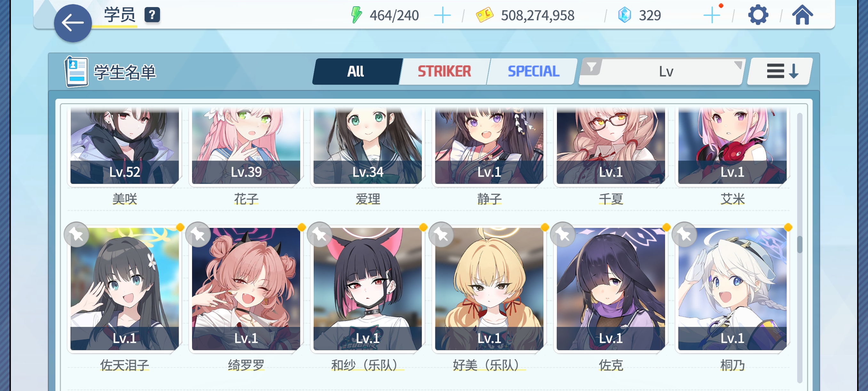868x391 pixels.
Task: Go back with the arrow button
Action: pyautogui.click(x=73, y=23)
